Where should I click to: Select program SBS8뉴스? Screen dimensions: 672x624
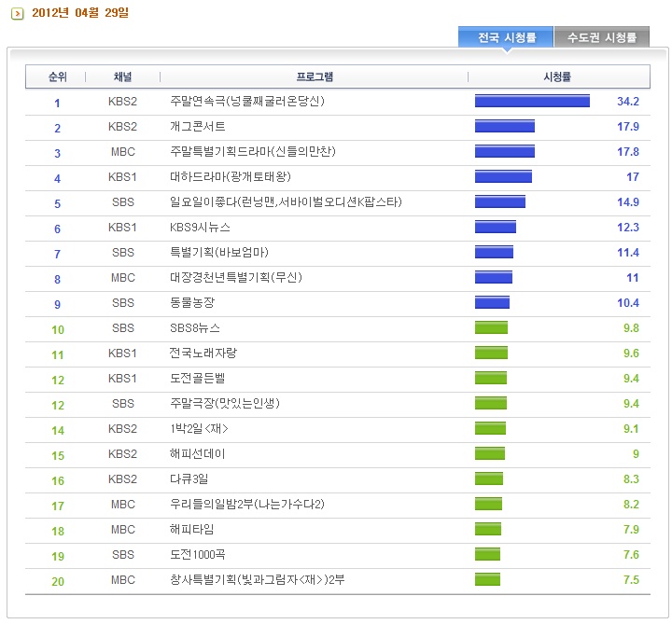[x=194, y=328]
